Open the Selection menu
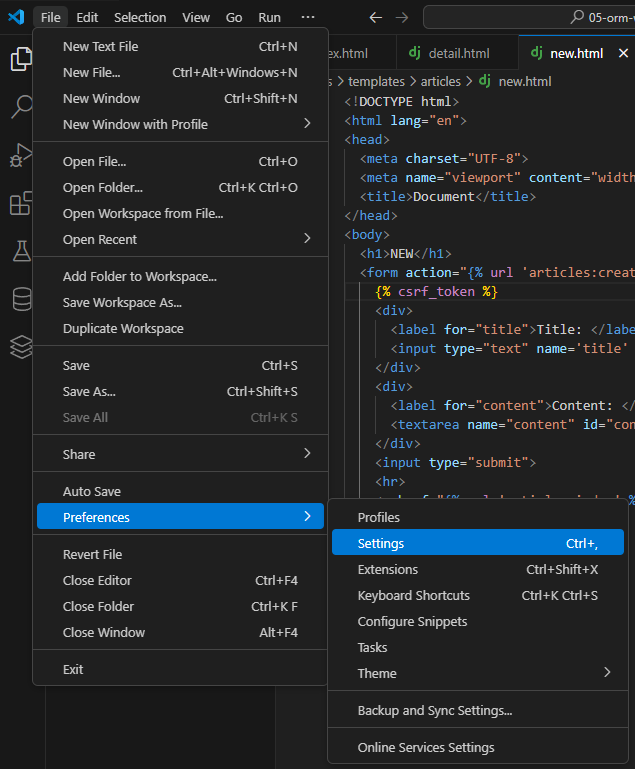The image size is (635, 769). [x=140, y=17]
